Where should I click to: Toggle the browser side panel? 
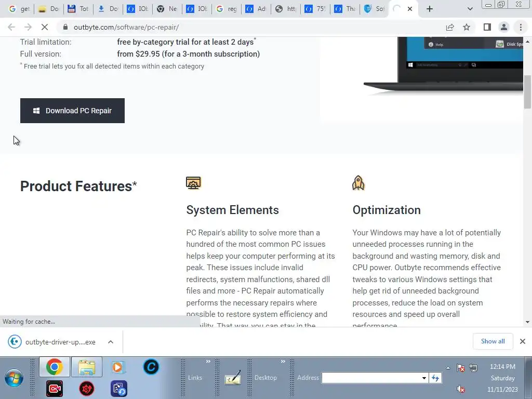[487, 27]
